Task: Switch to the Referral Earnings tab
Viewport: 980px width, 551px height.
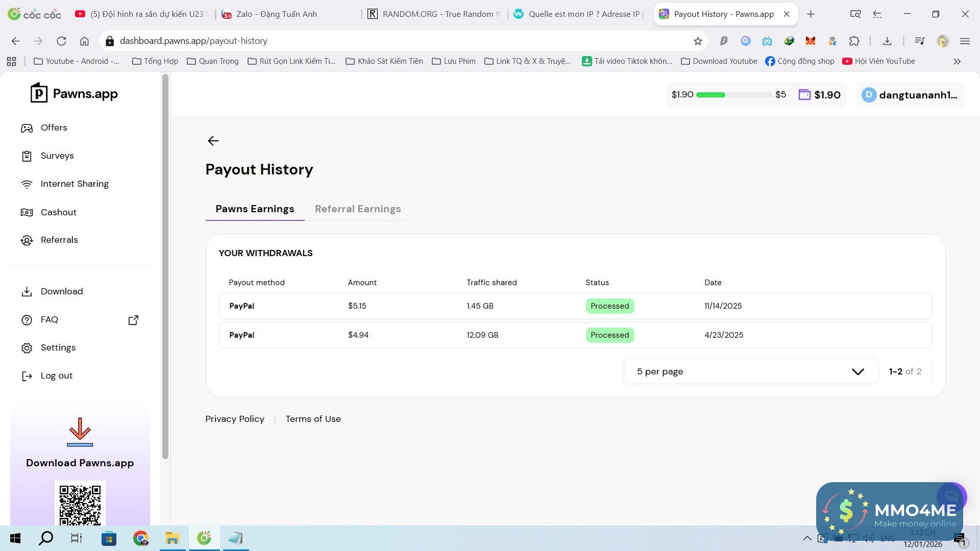Action: click(357, 209)
